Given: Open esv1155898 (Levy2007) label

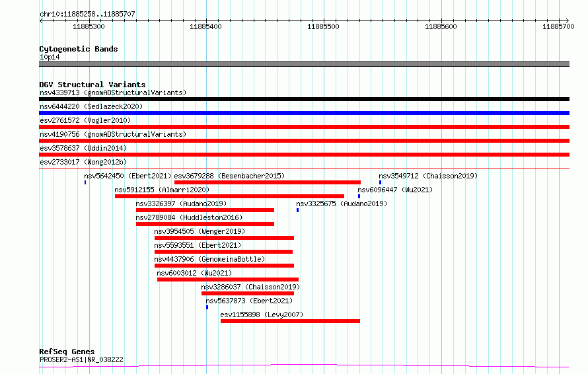Looking at the screenshot, I should pyautogui.click(x=262, y=315).
